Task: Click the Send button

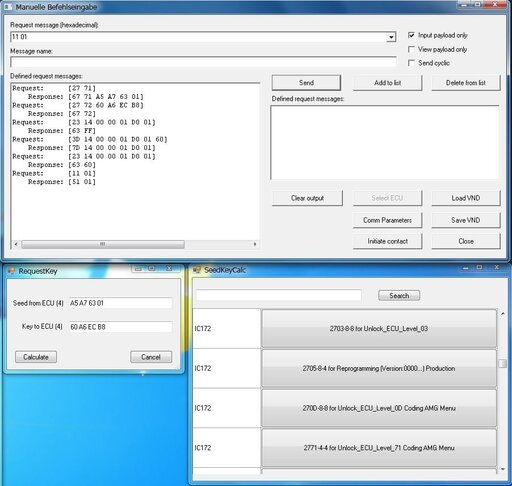Action: 306,83
